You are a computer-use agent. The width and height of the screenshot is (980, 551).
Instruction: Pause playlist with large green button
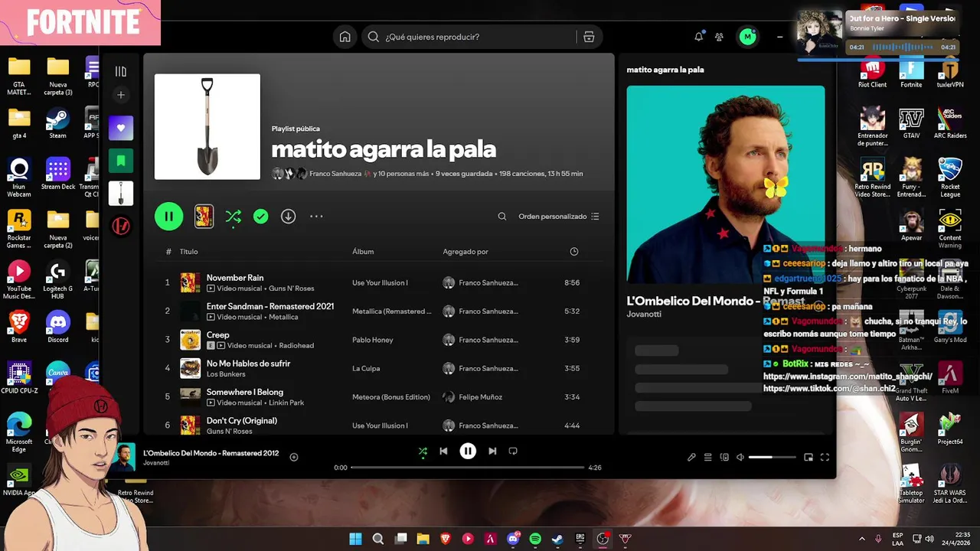pyautogui.click(x=169, y=217)
